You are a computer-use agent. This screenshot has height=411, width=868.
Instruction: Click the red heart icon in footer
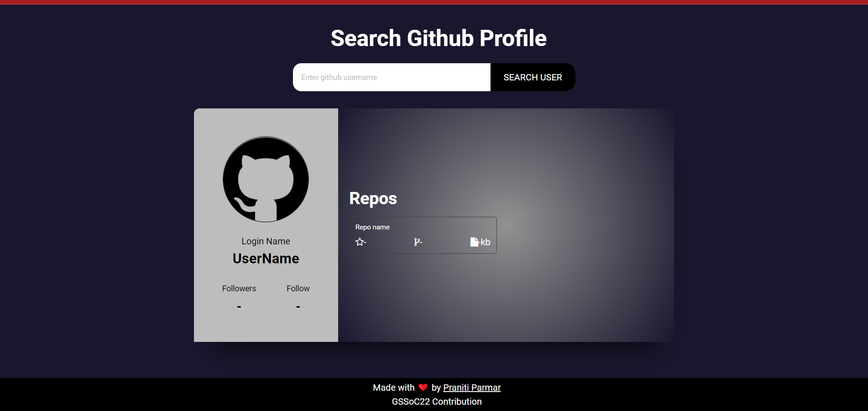tap(423, 388)
